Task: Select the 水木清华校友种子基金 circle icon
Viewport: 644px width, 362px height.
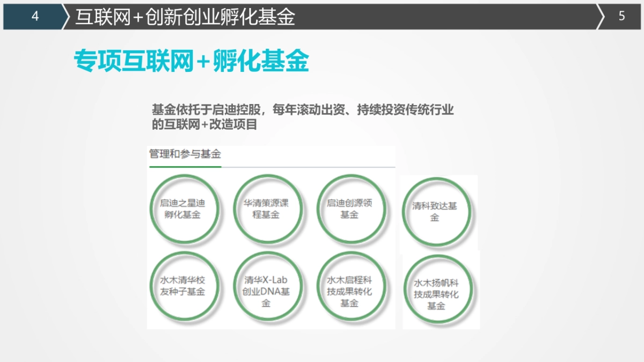Action: (185, 287)
